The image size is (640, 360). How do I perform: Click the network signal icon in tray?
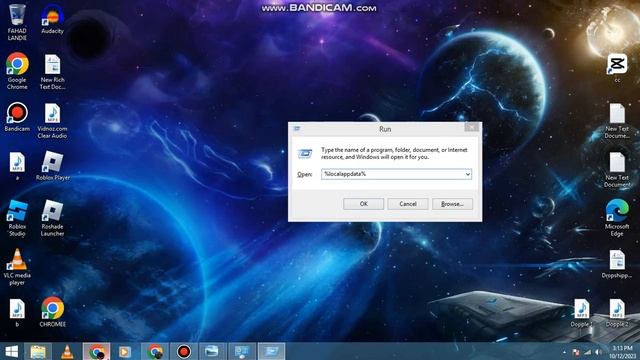coord(587,352)
